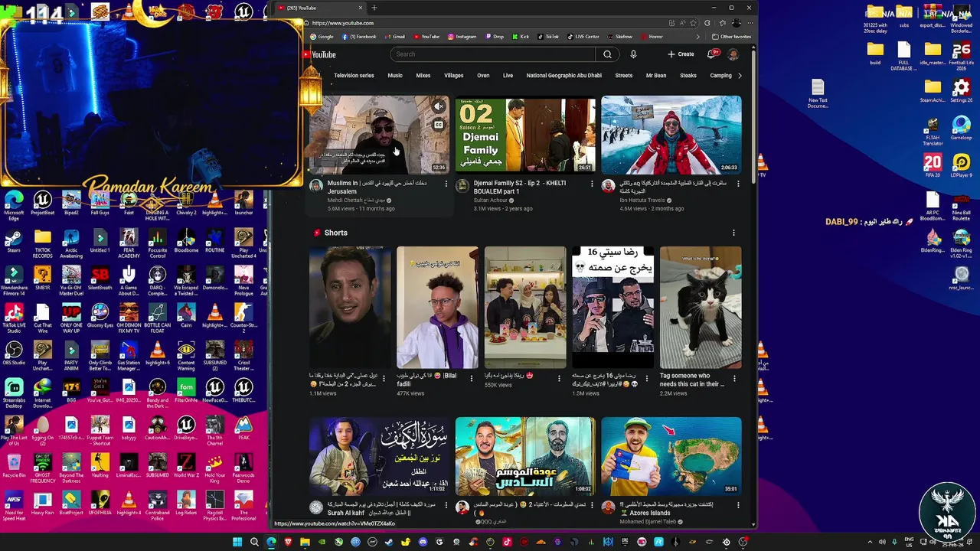Open Elden Ring desktop shortcut

(x=962, y=243)
